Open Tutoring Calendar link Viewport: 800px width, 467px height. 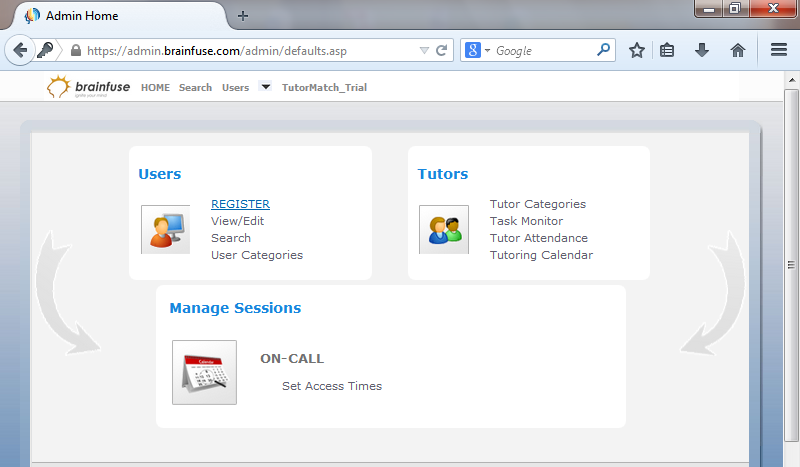541,255
